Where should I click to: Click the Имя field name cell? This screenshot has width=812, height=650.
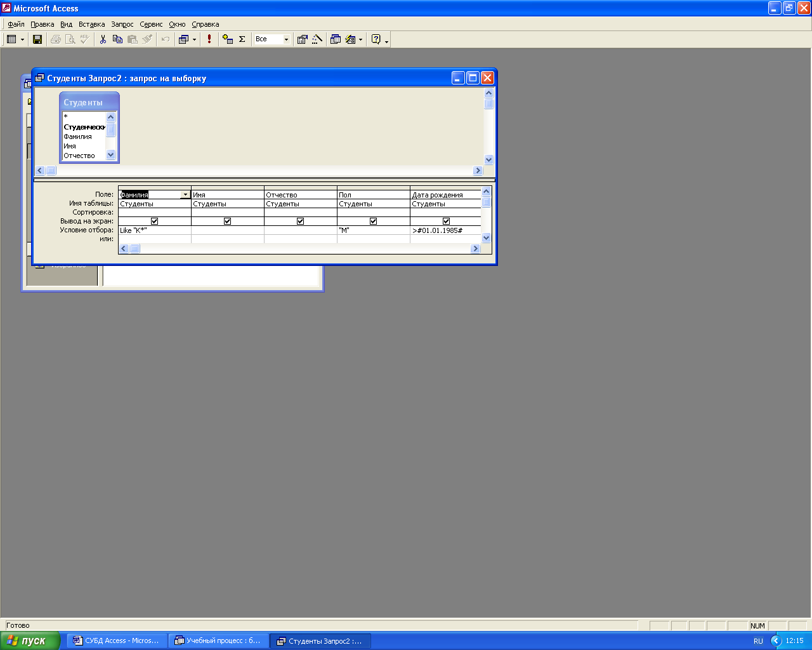click(228, 195)
